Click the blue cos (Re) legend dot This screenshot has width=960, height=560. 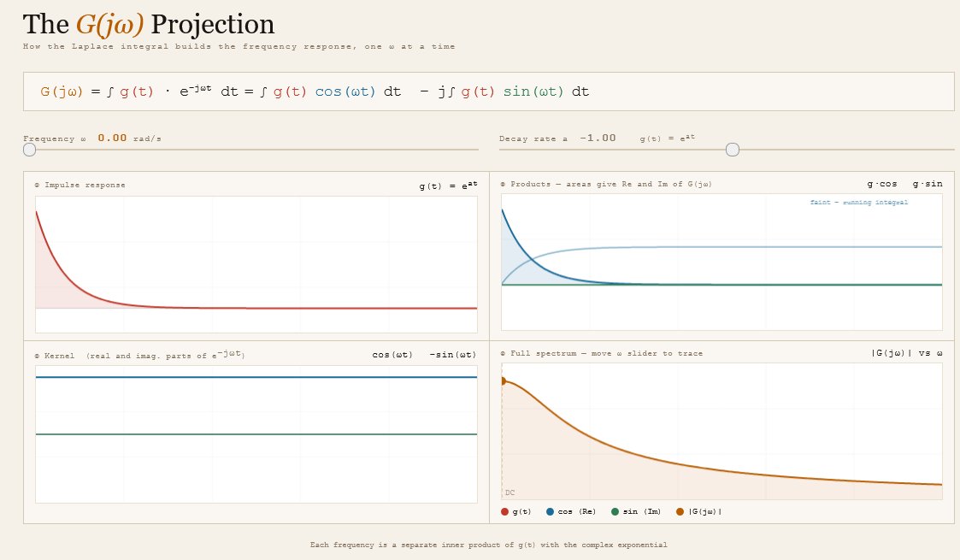click(x=550, y=511)
